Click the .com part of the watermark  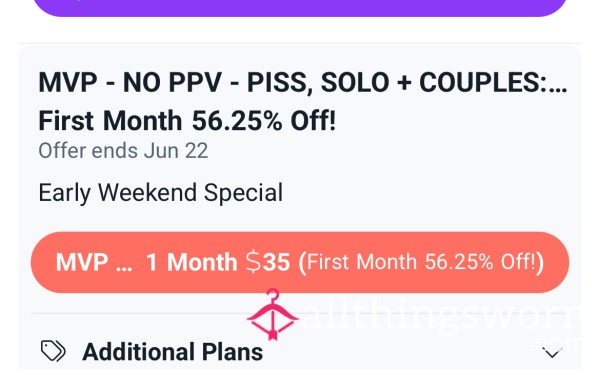(x=557, y=345)
